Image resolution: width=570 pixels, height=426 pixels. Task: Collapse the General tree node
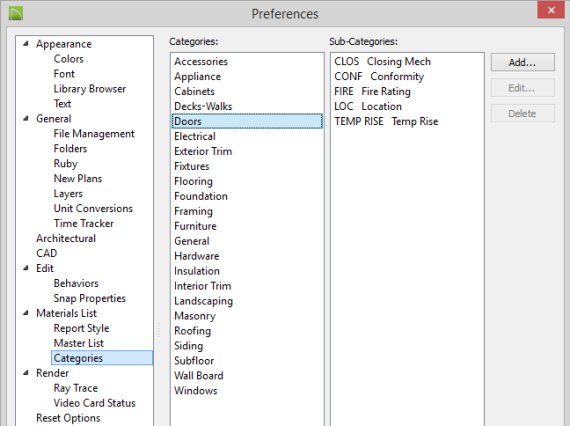coord(25,118)
